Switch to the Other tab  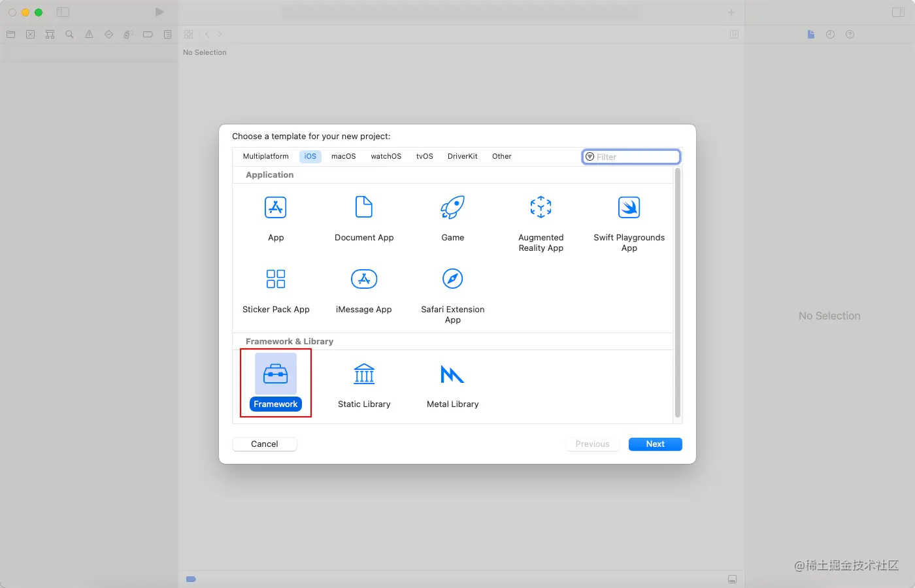pyautogui.click(x=502, y=157)
